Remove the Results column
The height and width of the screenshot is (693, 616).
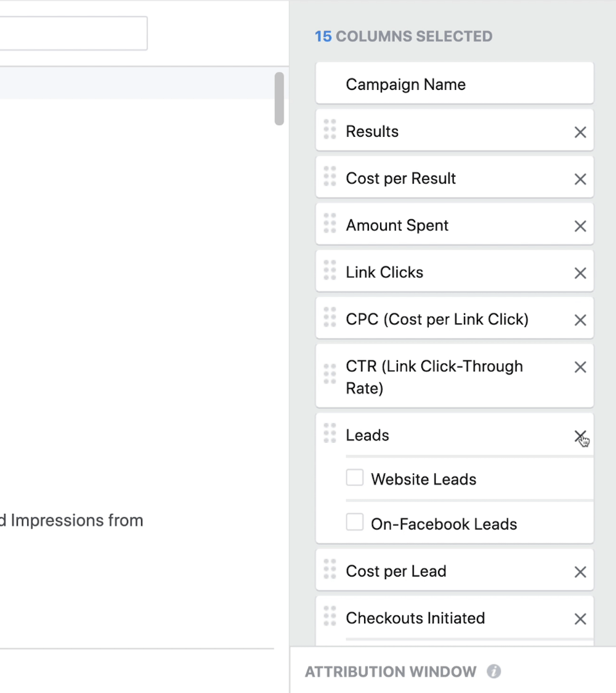(580, 132)
